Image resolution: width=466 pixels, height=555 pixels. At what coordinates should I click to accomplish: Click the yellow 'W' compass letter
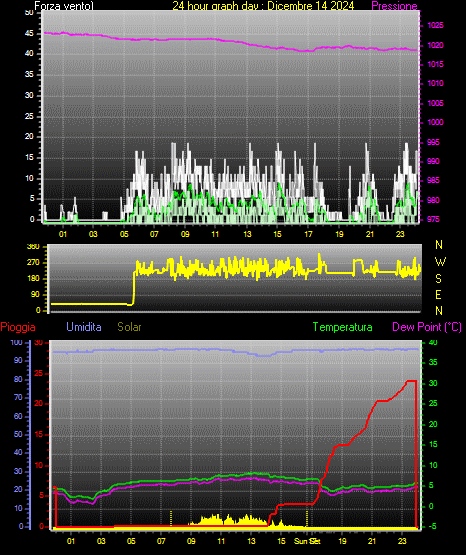click(440, 262)
